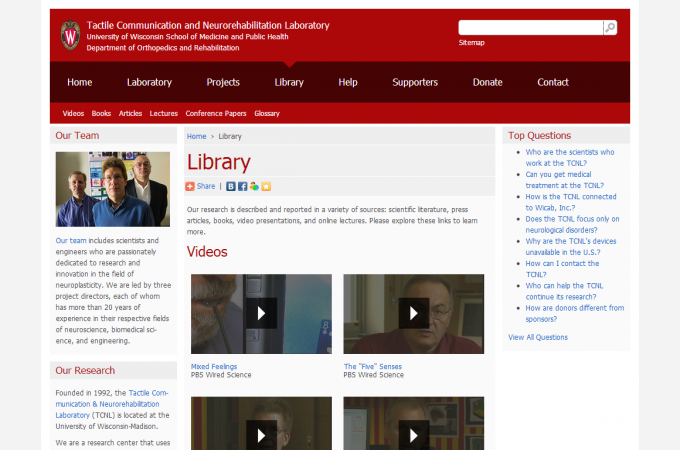
Task: Open the Laboratory menu item
Action: tap(149, 82)
